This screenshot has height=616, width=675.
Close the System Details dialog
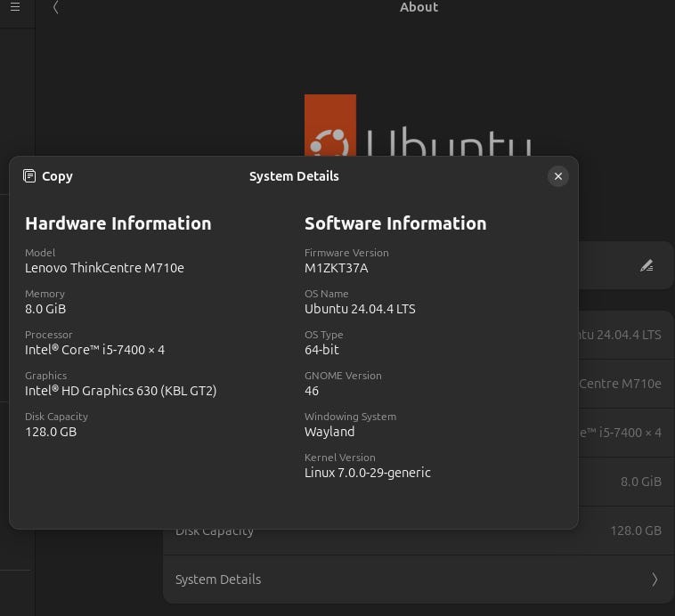tap(558, 176)
